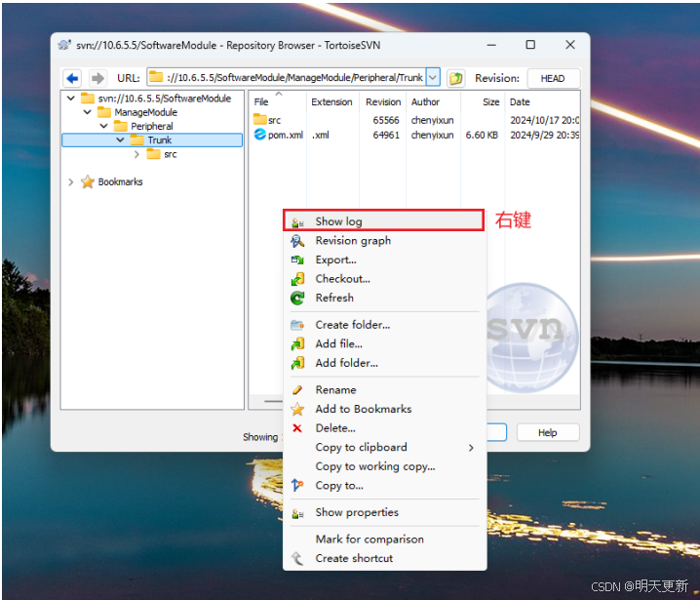Click the Create shortcut icon
Viewport: 700px width, 600px height.
[297, 558]
